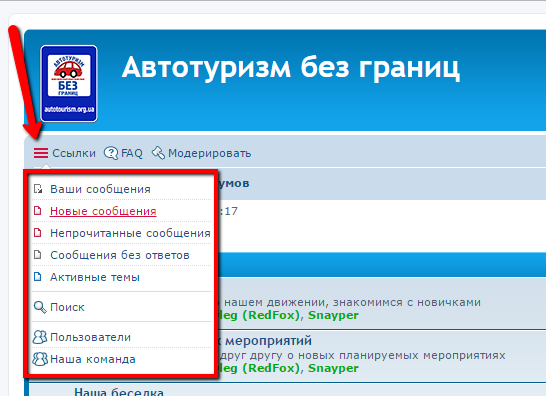Click the Автотуризм без границ site title
546x396 pixels.
pyautogui.click(x=291, y=68)
